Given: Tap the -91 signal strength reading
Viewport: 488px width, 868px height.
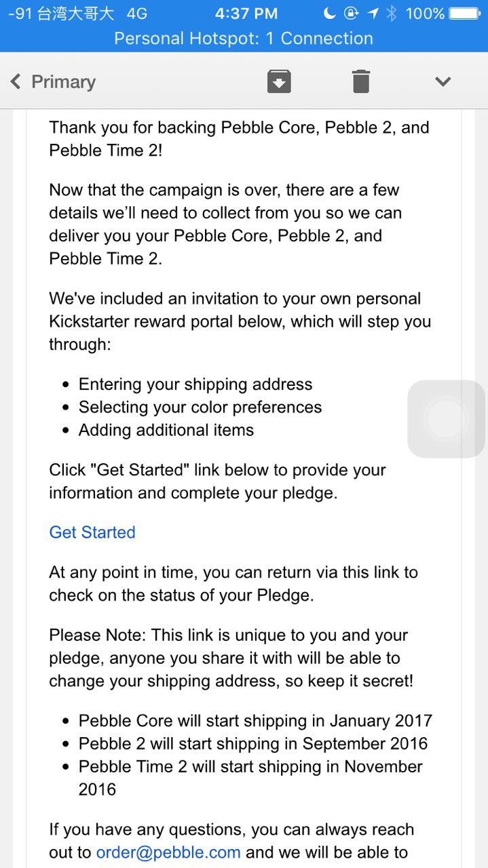Looking at the screenshot, I should [20, 14].
